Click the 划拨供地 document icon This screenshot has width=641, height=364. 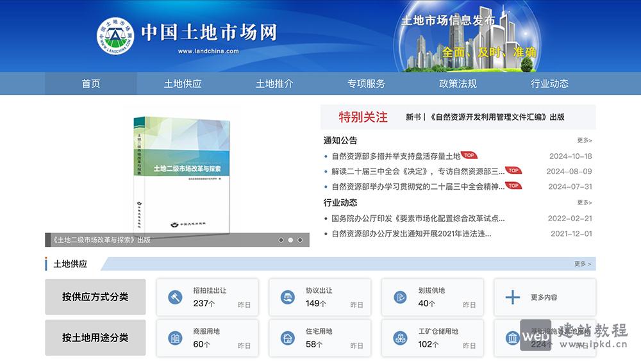tap(400, 297)
